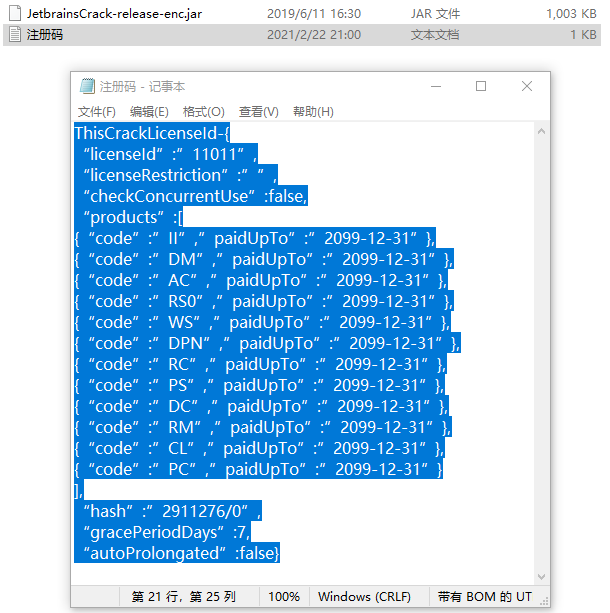Maximize the Notepad window
The width and height of the screenshot is (610, 613).
(x=481, y=86)
